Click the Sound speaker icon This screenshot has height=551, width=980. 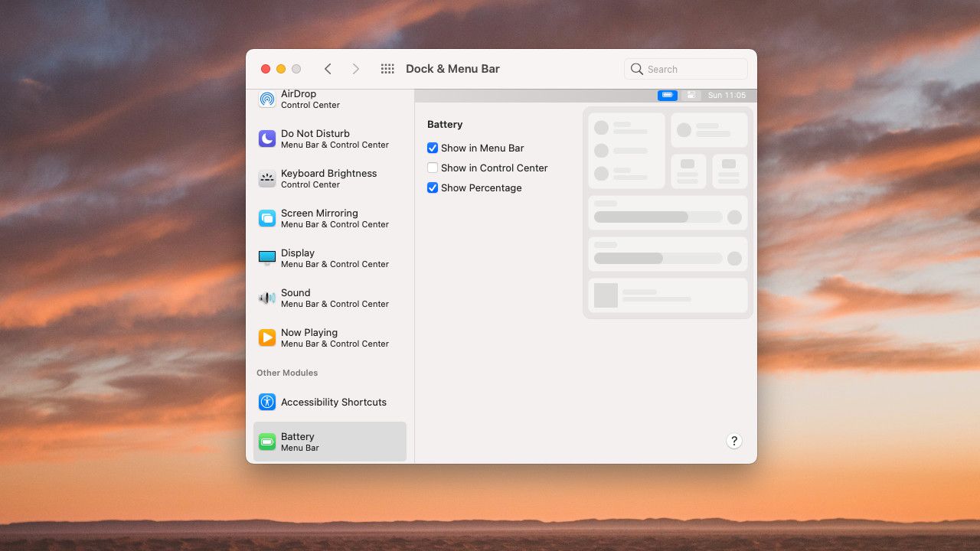coord(266,298)
